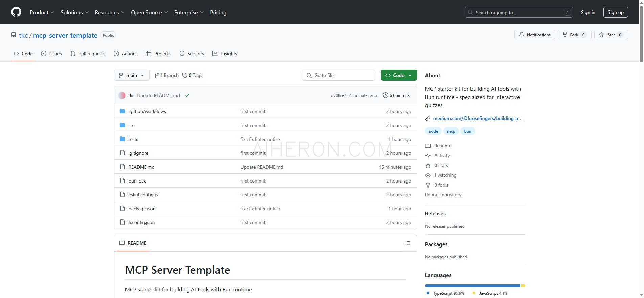This screenshot has height=298, width=644.
Task: Click the Search or jump to field
Action: pyautogui.click(x=519, y=12)
